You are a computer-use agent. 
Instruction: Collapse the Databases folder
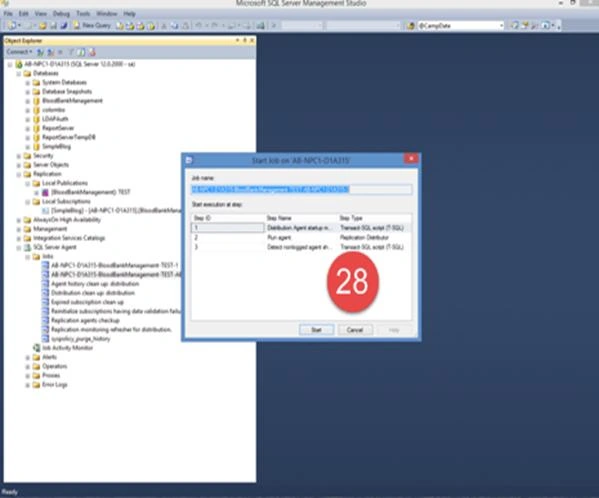[x=18, y=74]
